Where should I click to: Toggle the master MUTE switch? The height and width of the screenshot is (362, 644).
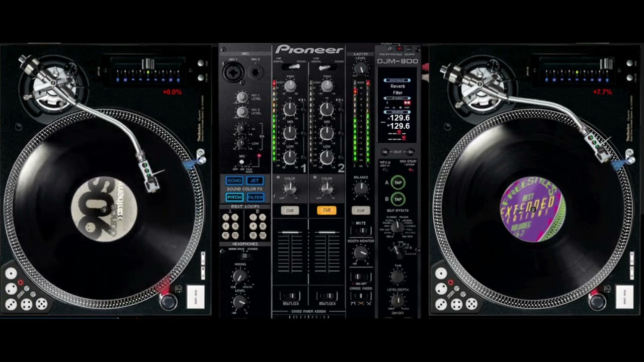click(x=361, y=230)
